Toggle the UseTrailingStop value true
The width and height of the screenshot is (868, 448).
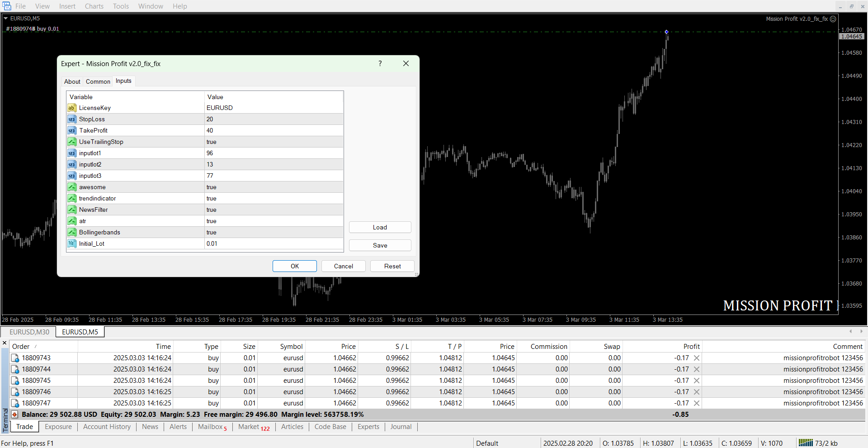[x=274, y=142]
